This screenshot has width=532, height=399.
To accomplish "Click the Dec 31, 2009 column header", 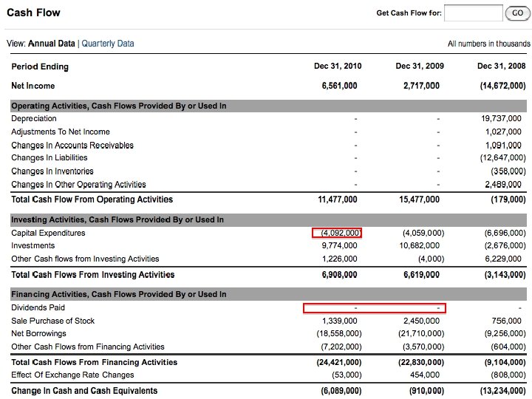I will click(420, 66).
